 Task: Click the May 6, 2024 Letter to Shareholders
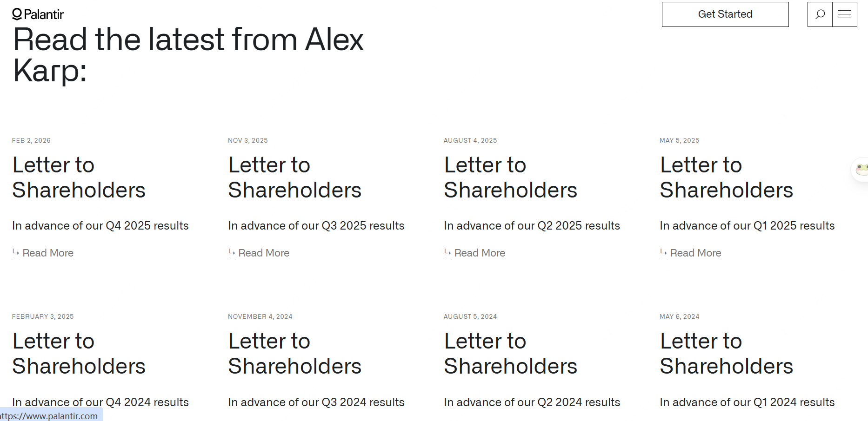click(x=726, y=354)
